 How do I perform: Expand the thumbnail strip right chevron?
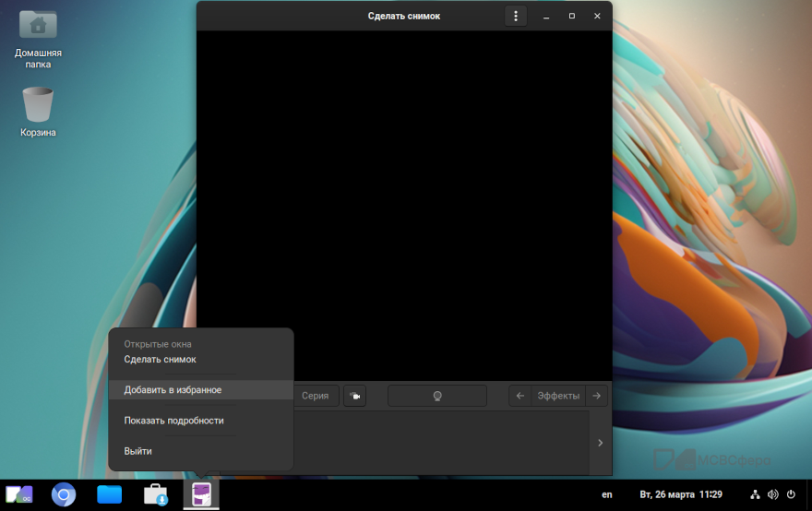click(600, 443)
